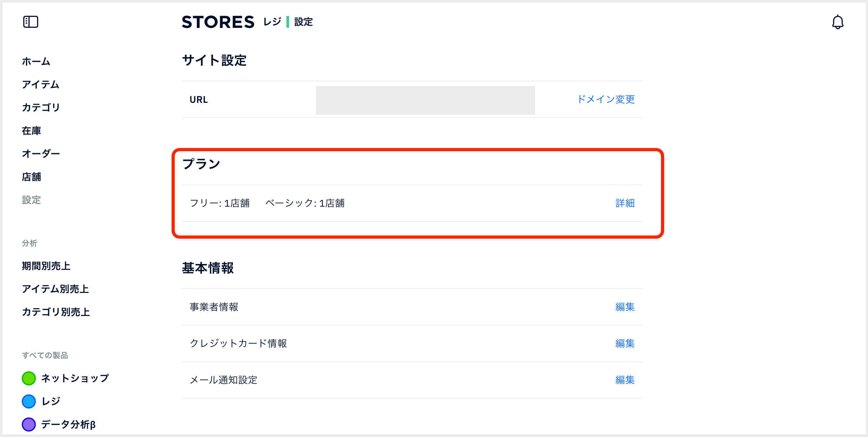Open ホーム in the sidebar
Image resolution: width=868 pixels, height=437 pixels.
[x=36, y=62]
